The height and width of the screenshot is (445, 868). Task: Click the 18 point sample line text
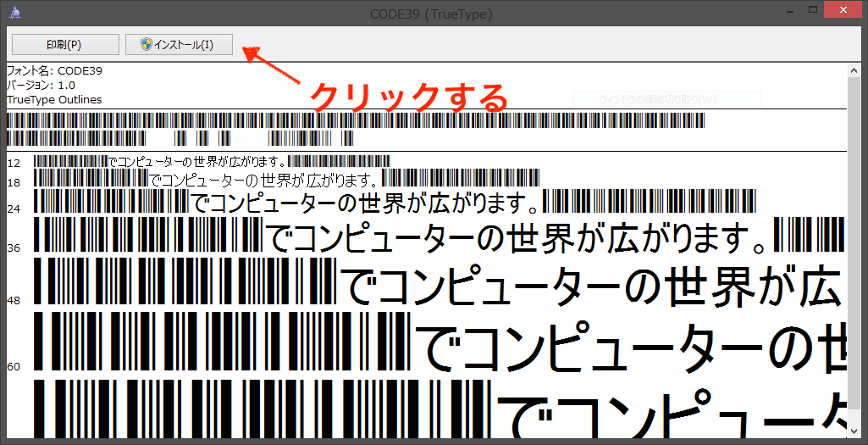[x=263, y=179]
